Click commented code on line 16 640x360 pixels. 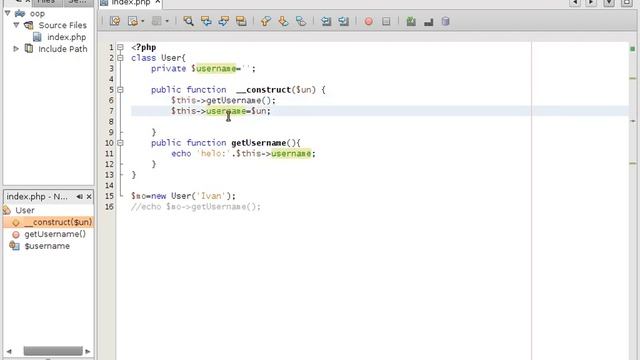point(196,207)
